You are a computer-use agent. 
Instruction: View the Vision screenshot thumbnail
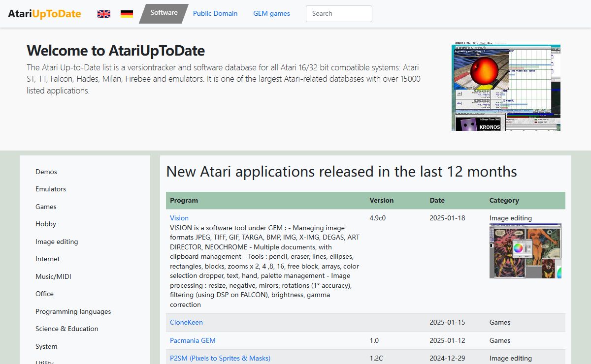pos(525,251)
